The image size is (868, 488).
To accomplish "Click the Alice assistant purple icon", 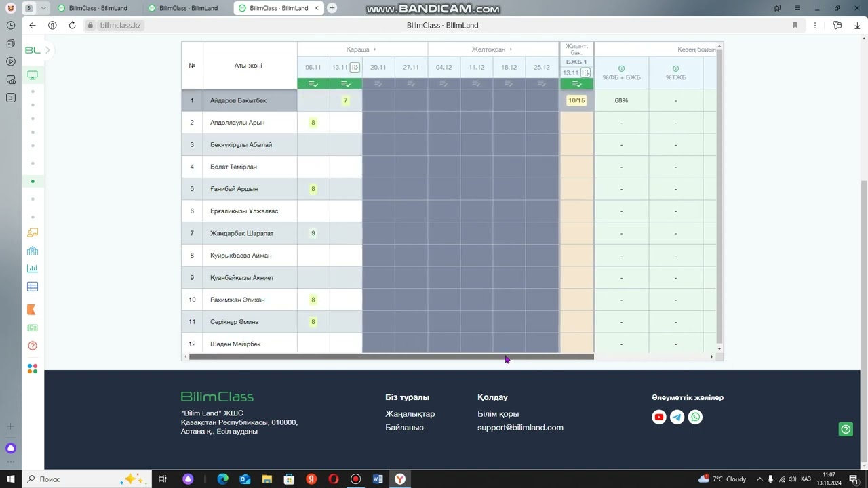I will [x=10, y=448].
